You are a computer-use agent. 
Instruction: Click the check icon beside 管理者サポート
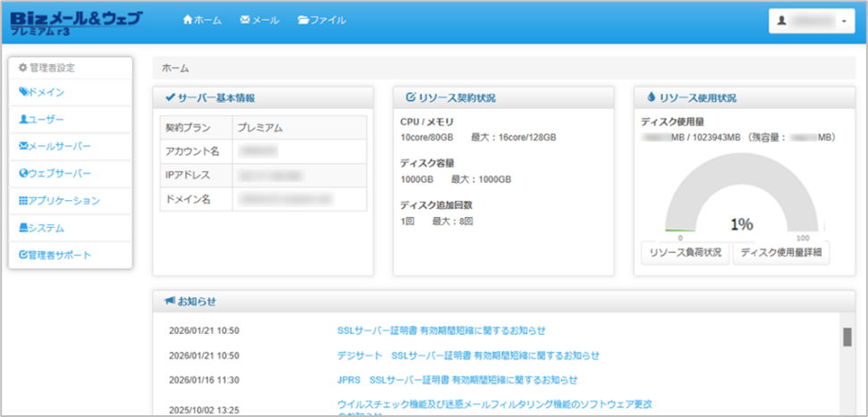click(x=22, y=254)
